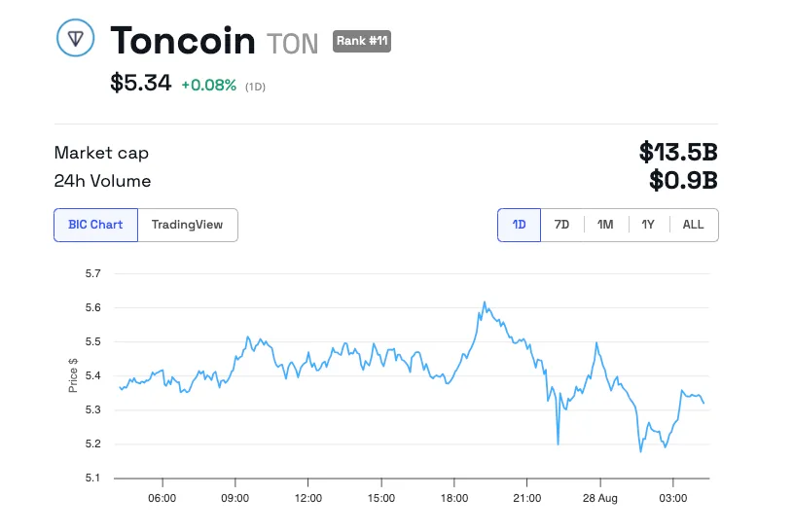The width and height of the screenshot is (794, 532).
Task: Click the price line peak near 19:00
Action: click(x=484, y=302)
